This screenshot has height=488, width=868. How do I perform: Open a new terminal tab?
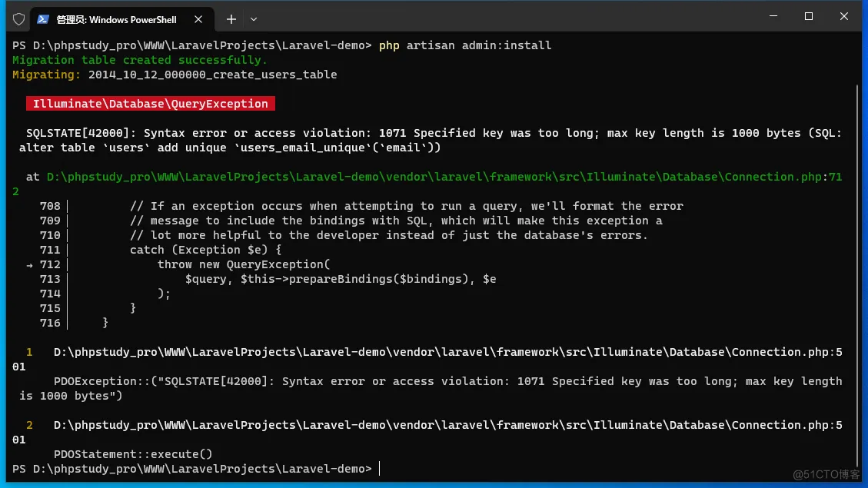click(x=231, y=18)
